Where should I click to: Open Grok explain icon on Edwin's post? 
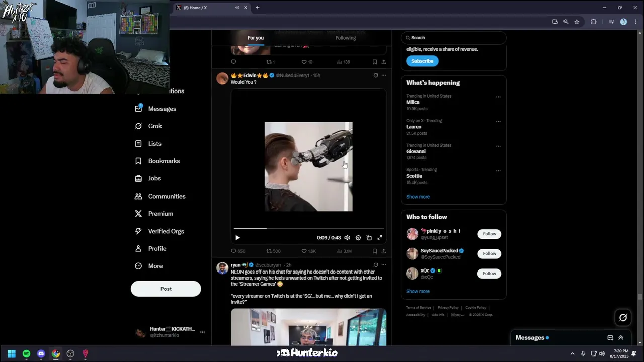376,75
